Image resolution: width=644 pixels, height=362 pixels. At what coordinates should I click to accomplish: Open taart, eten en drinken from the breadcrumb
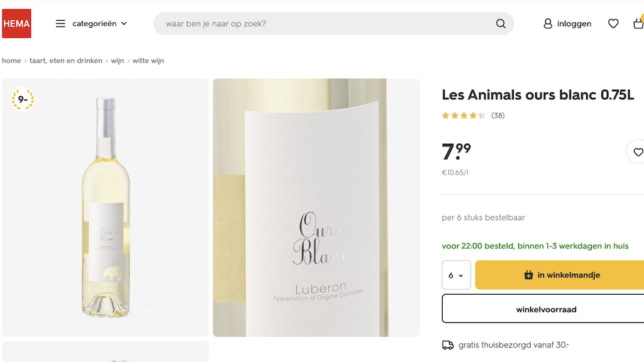(65, 60)
